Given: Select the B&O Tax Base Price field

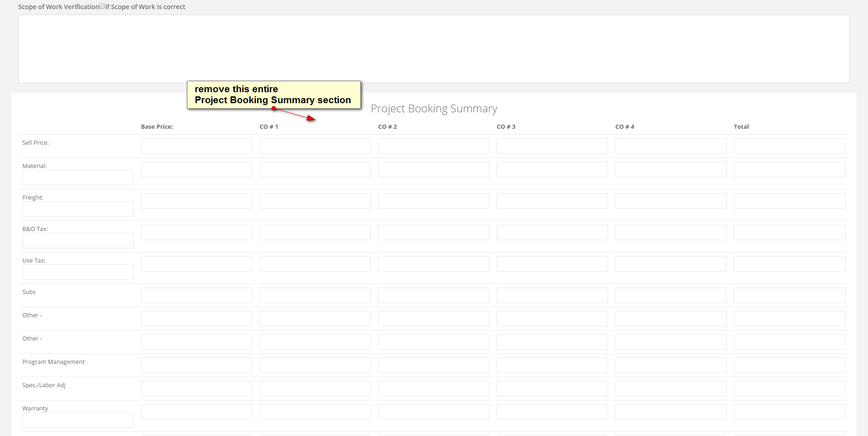Looking at the screenshot, I should pyautogui.click(x=197, y=232).
